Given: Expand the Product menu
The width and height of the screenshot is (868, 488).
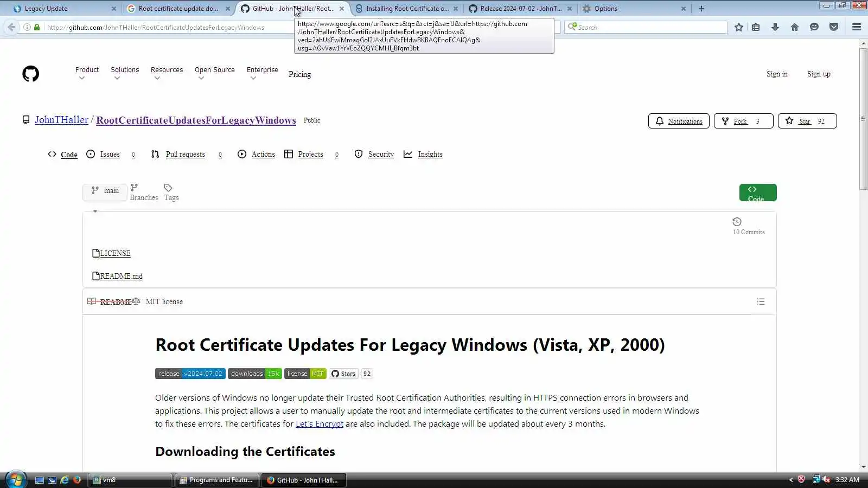Looking at the screenshot, I should click(x=87, y=73).
